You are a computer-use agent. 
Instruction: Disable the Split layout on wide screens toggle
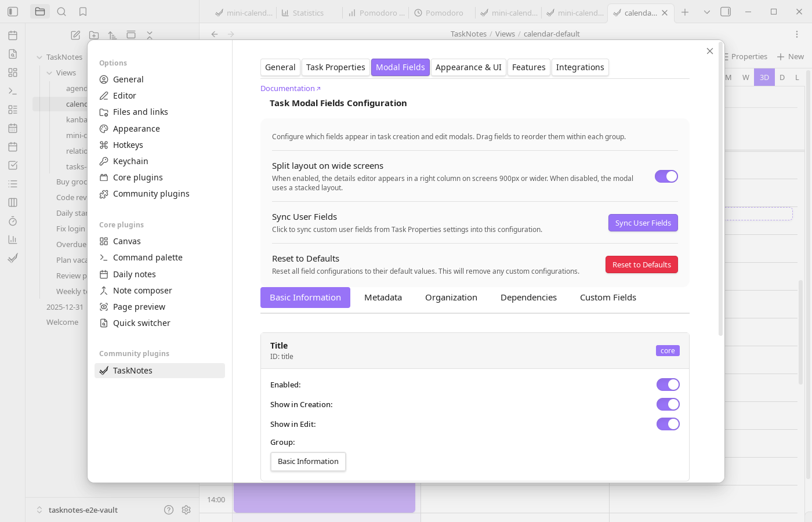point(666,176)
